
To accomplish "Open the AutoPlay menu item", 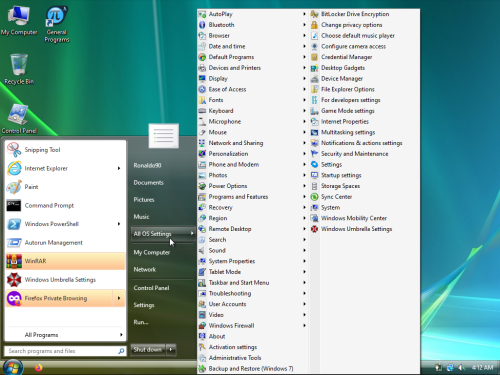I will click(x=253, y=14).
